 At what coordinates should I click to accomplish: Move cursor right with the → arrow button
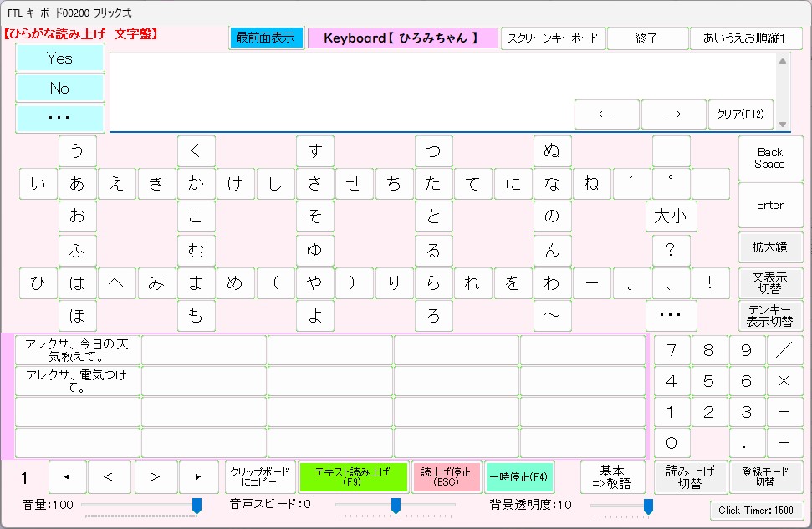673,114
